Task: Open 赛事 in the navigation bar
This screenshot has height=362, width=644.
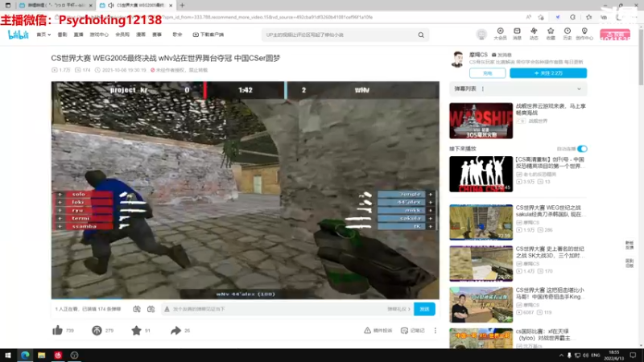Action: (x=157, y=35)
